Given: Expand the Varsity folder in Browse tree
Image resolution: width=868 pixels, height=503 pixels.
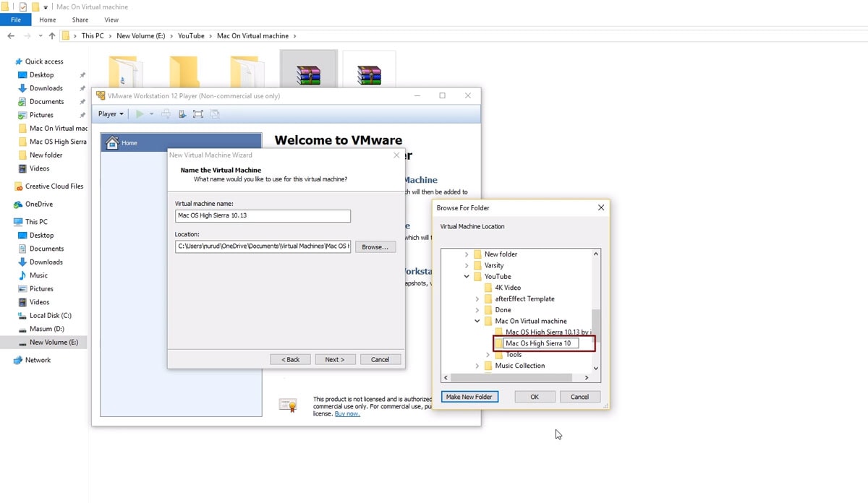Looking at the screenshot, I should (467, 265).
